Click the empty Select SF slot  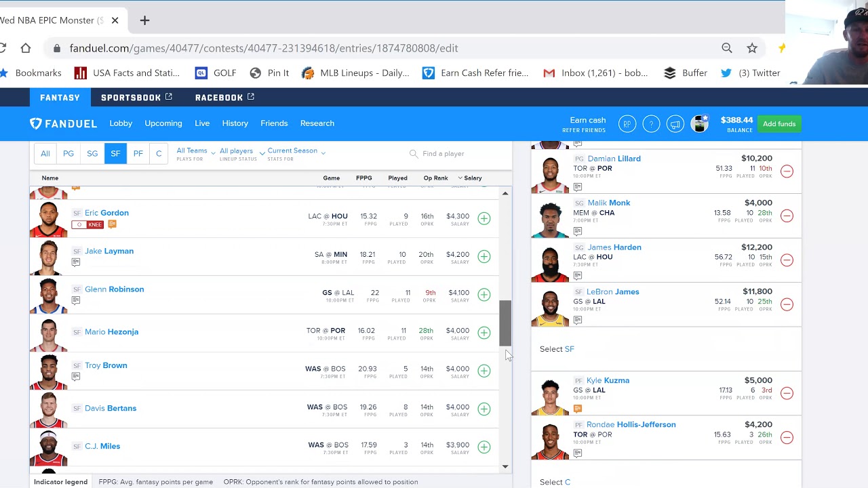666,349
